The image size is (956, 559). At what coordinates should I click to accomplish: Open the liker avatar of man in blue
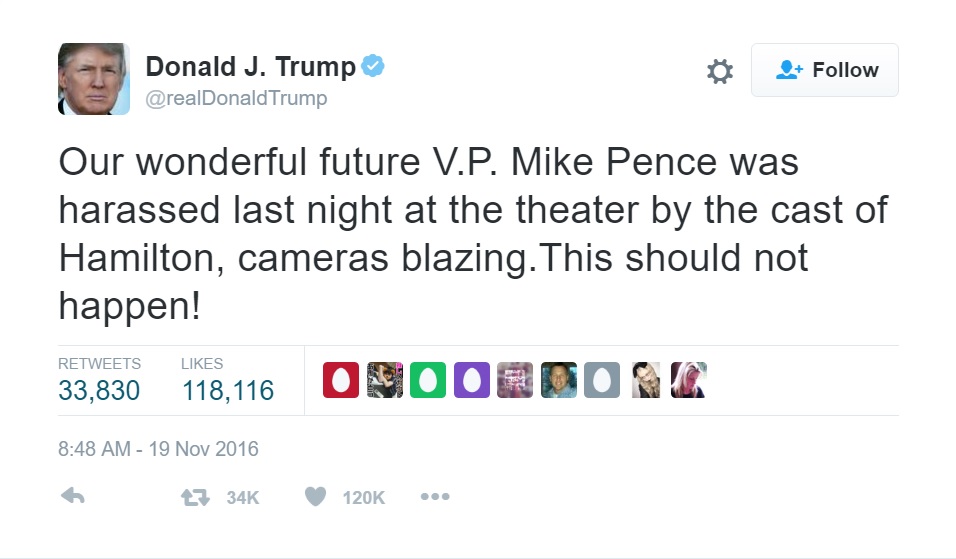[x=559, y=380]
